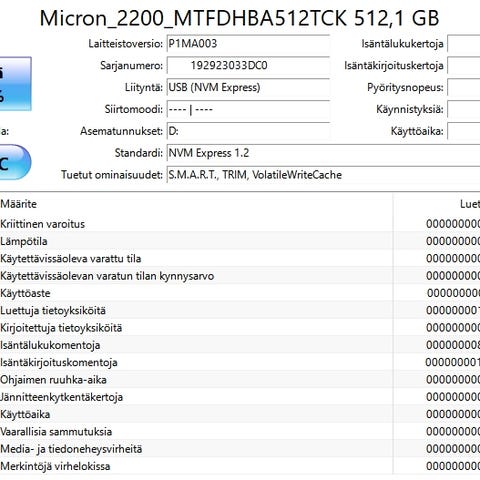Click the Standardi field NVM Express 1.2
480x480 pixels.
point(323,153)
